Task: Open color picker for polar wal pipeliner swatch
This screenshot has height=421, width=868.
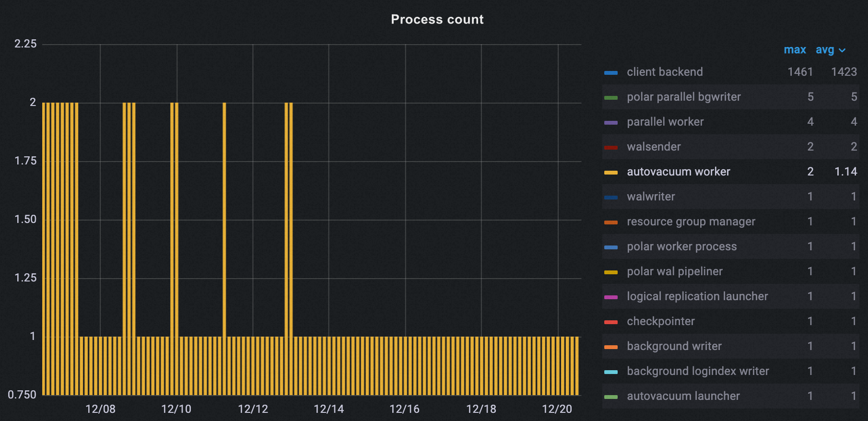Action: 611,272
